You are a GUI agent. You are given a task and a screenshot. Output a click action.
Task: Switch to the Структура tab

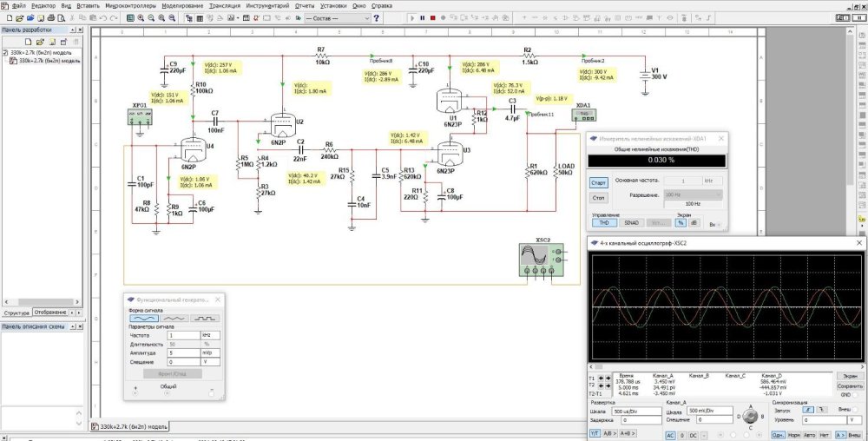click(x=17, y=313)
